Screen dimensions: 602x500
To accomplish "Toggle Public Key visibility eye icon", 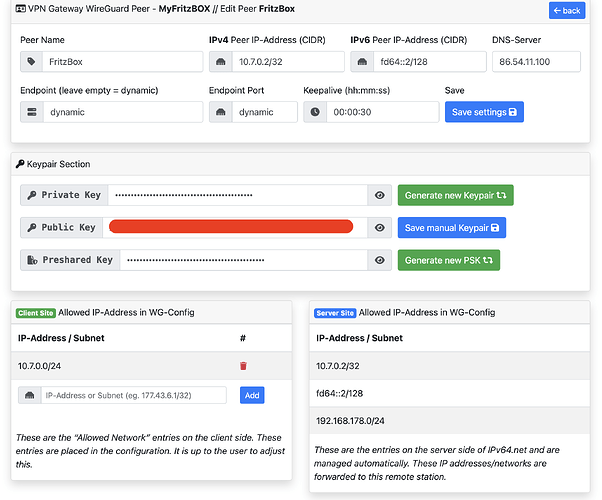I will coord(380,227).
